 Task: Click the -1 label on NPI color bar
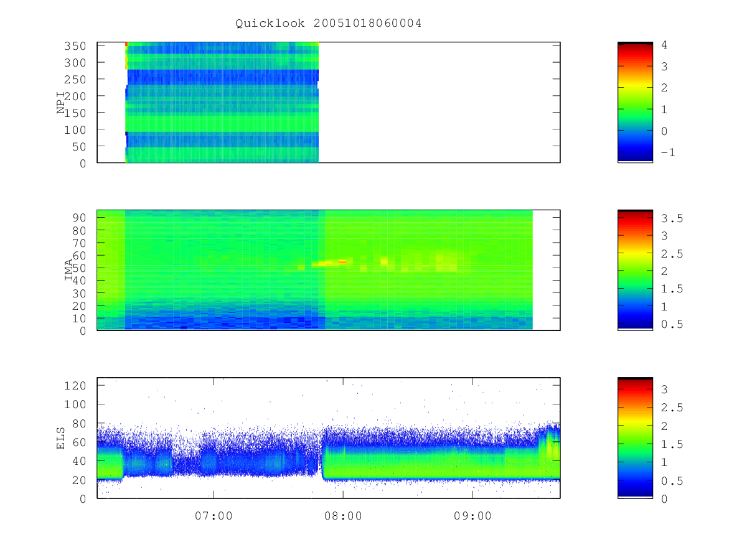click(x=667, y=152)
